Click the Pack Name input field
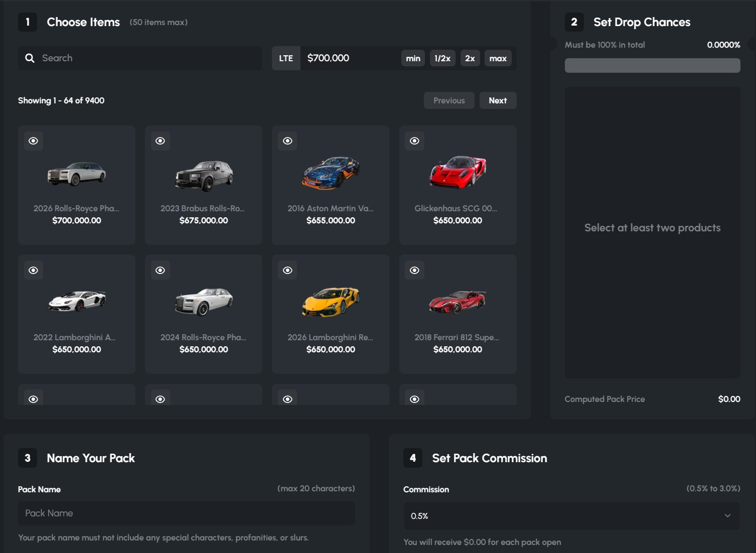The height and width of the screenshot is (553, 756). 187,513
